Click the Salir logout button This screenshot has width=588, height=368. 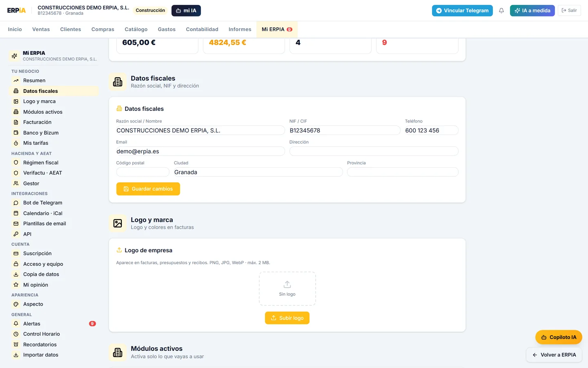tap(569, 11)
